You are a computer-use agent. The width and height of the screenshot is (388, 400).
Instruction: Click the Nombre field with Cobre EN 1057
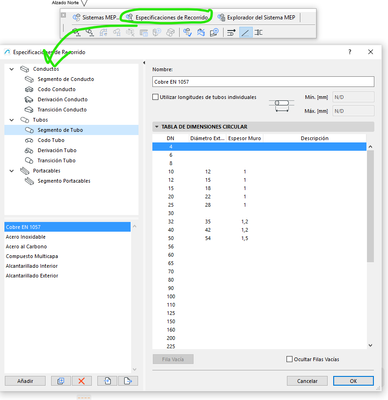tap(263, 82)
